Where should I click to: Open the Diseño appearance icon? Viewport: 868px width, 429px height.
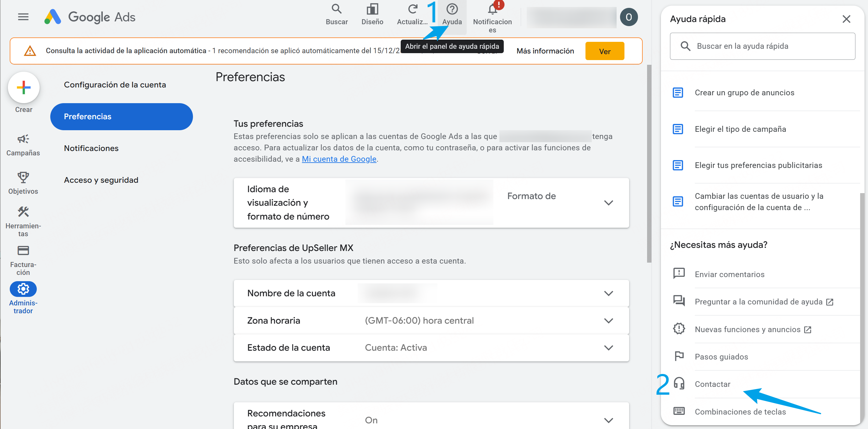(x=372, y=9)
